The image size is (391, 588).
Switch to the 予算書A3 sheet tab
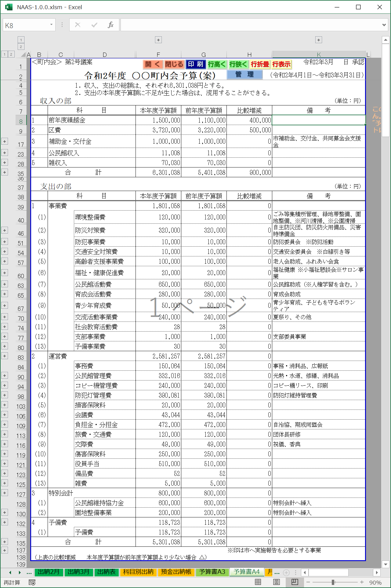(212, 572)
